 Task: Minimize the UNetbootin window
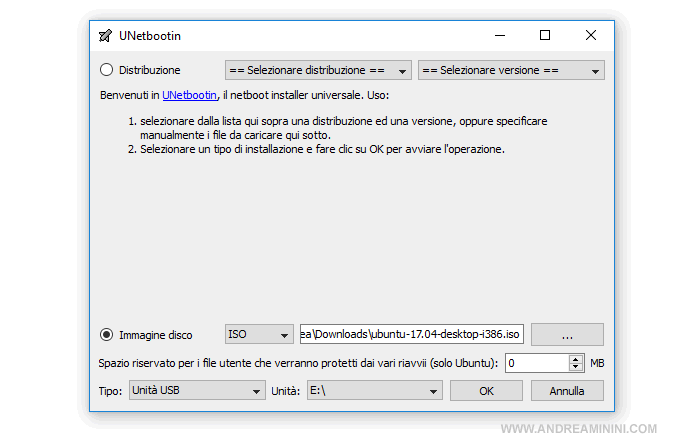499,36
